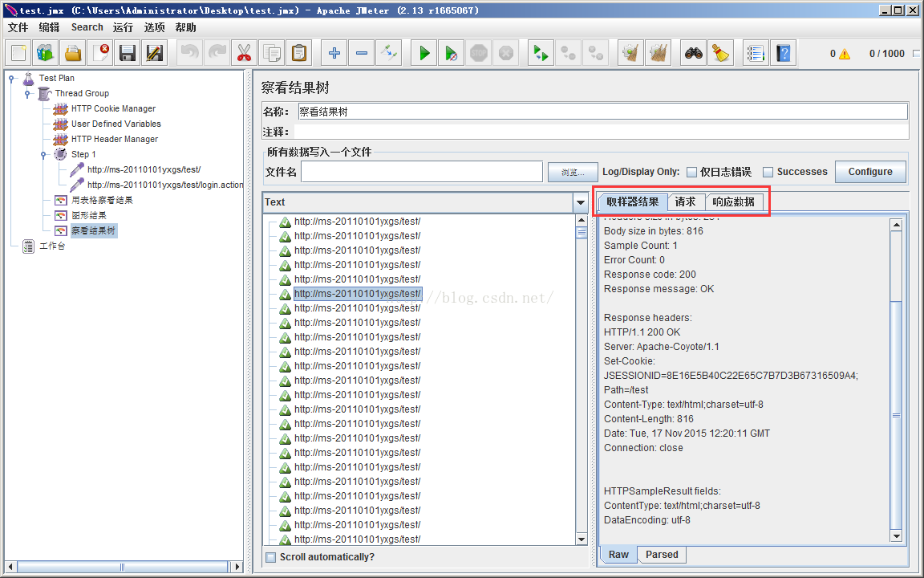Click the Open file folder icon

(72, 53)
